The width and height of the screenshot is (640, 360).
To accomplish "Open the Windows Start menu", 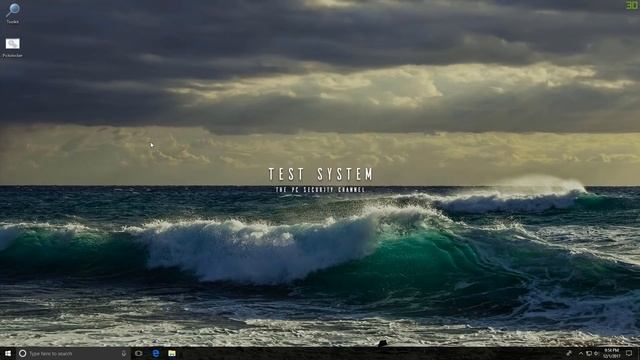I will (8, 353).
